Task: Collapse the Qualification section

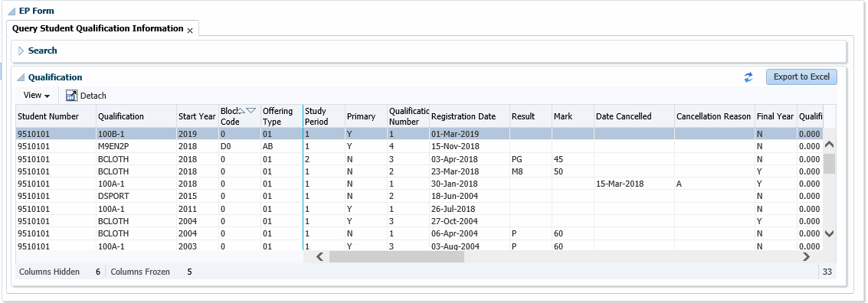Action: (21, 78)
